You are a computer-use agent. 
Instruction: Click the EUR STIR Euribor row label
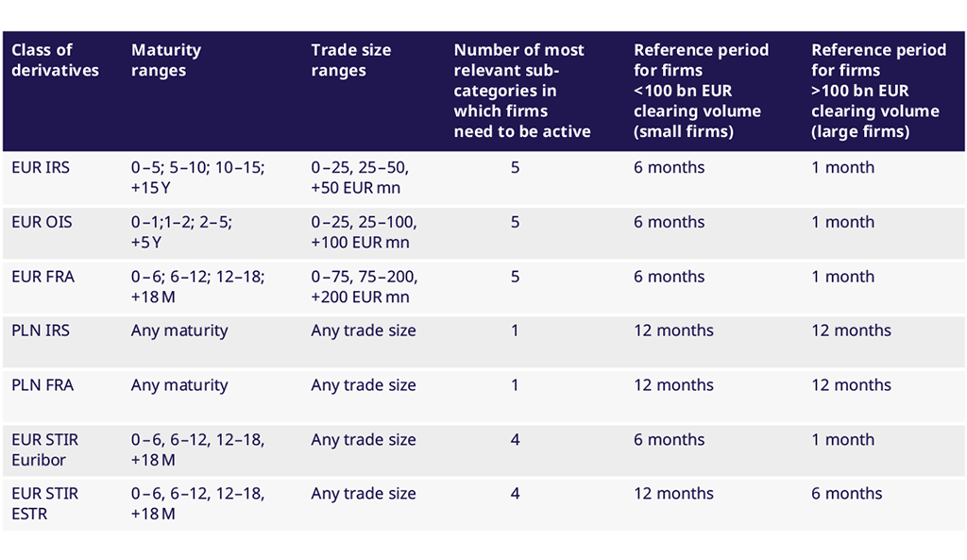[45, 450]
